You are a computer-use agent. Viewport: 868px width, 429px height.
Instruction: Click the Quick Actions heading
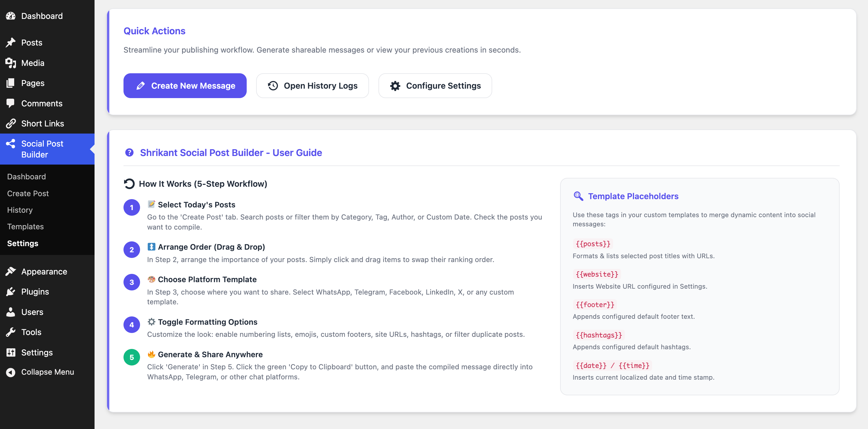(x=154, y=31)
